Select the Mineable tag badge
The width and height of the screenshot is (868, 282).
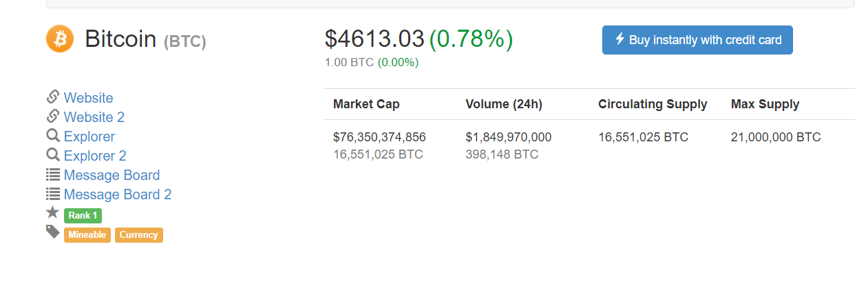point(87,234)
